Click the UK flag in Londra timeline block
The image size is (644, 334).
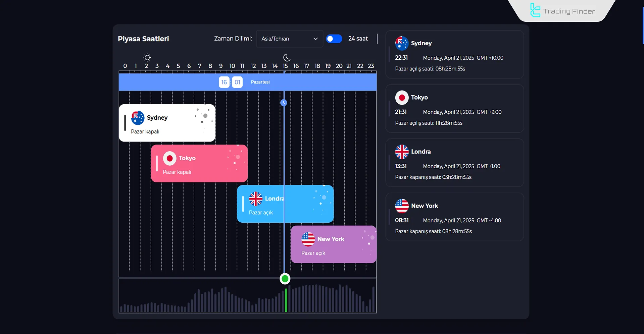(x=256, y=199)
